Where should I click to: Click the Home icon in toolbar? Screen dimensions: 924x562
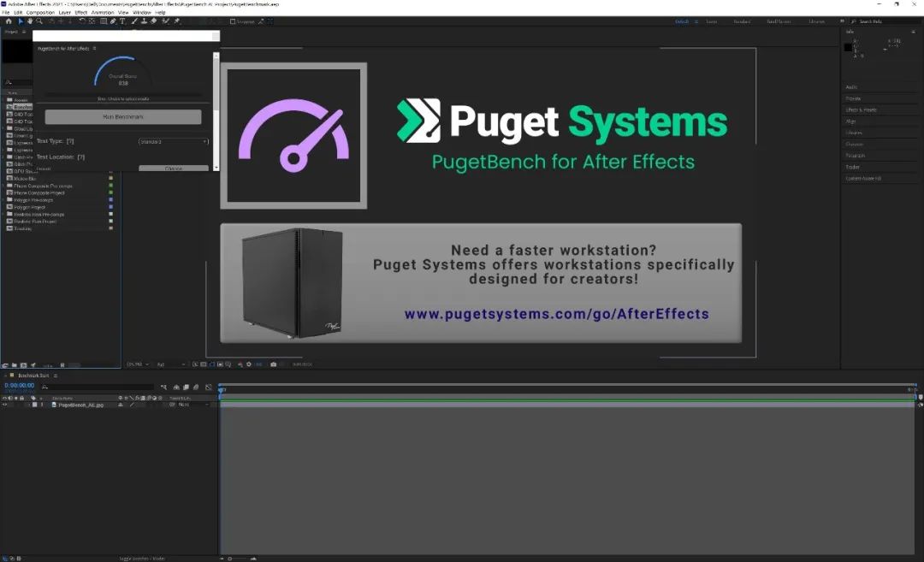(9, 21)
